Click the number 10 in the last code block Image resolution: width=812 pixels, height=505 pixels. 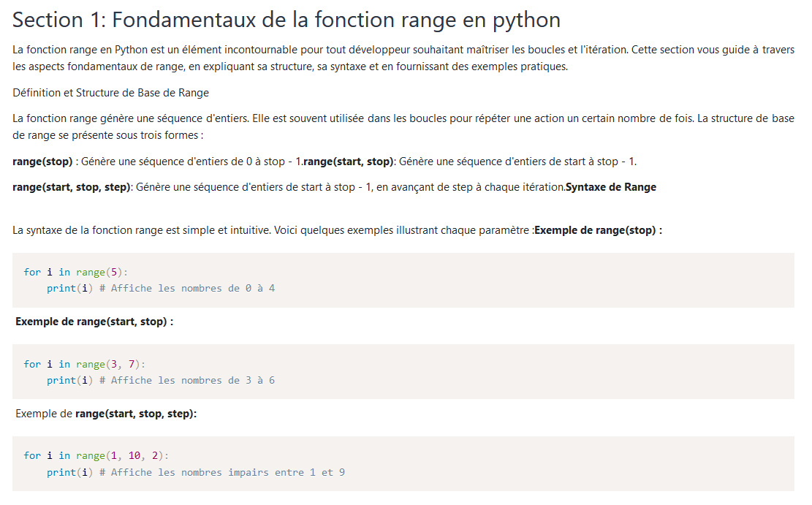(x=134, y=455)
